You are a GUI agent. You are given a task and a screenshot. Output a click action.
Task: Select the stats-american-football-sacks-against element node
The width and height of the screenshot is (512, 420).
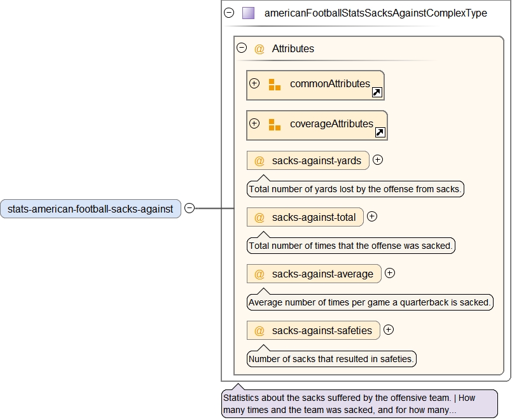[90, 209]
